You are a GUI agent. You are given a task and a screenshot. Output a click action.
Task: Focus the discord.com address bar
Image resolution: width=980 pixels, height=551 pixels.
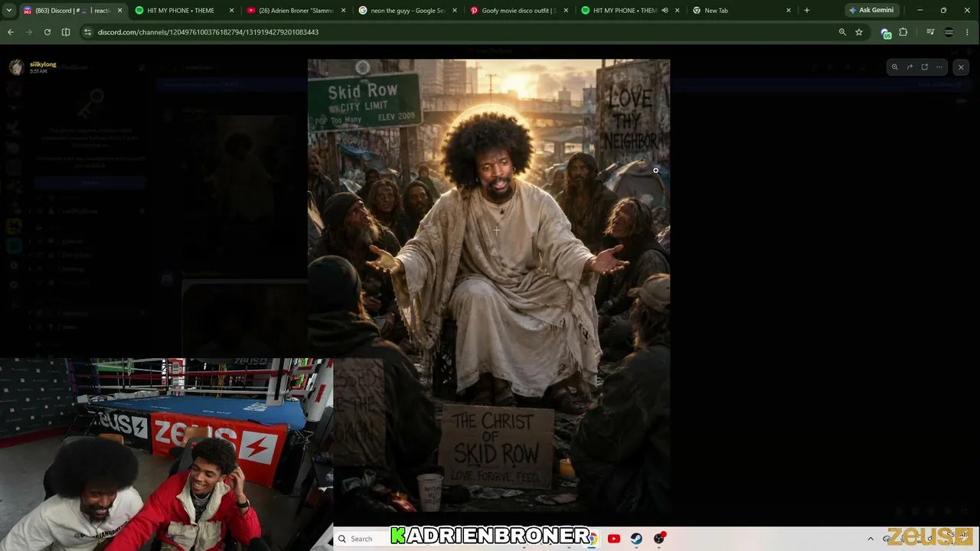pos(459,32)
